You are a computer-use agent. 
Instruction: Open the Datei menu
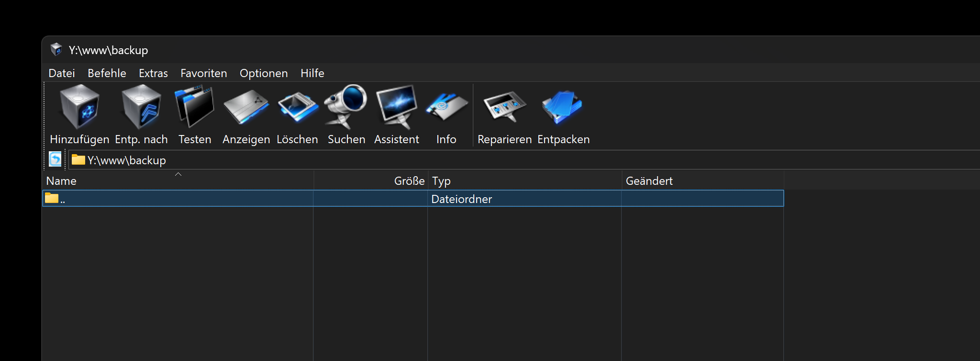click(62, 73)
